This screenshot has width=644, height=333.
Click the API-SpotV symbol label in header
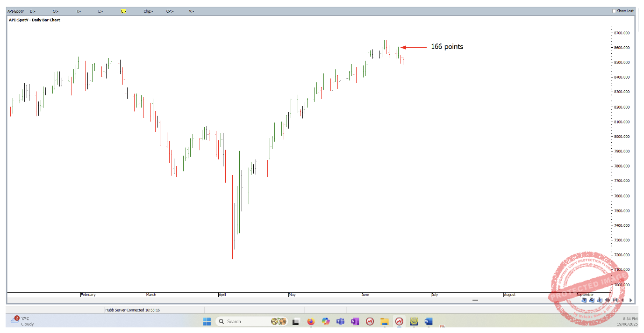pyautogui.click(x=15, y=11)
